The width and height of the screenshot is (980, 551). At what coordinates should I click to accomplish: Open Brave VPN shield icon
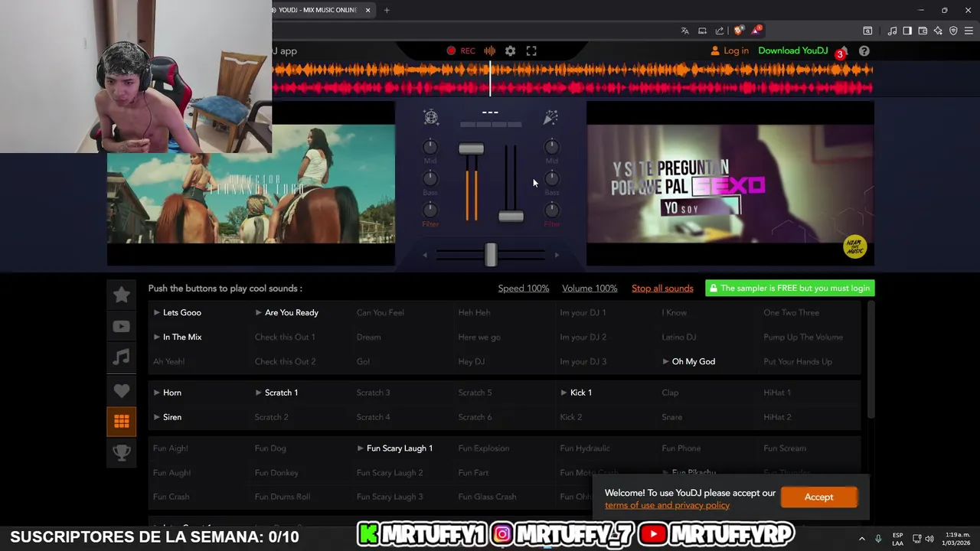(953, 31)
